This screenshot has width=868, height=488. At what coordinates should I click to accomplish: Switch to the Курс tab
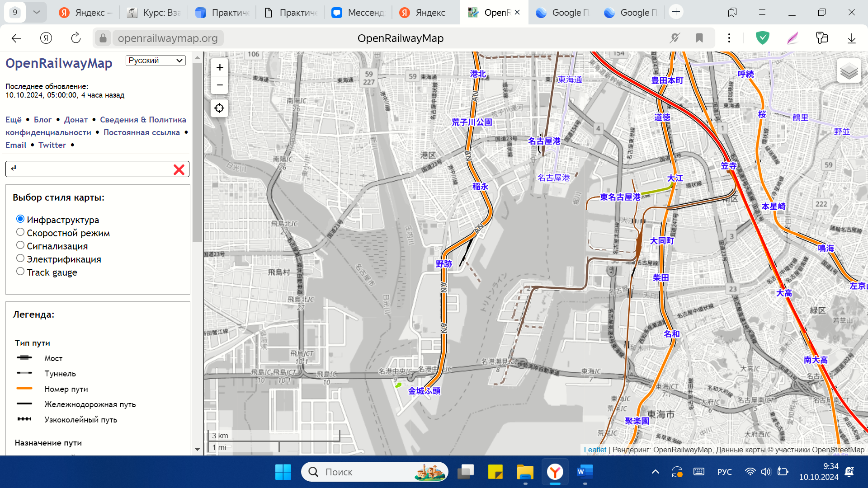(x=154, y=13)
